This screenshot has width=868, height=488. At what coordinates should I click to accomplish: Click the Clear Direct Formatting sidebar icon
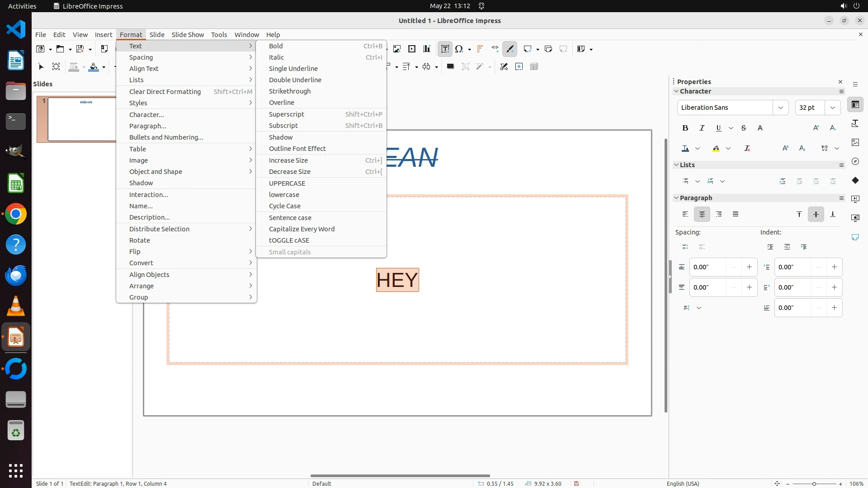point(747,149)
